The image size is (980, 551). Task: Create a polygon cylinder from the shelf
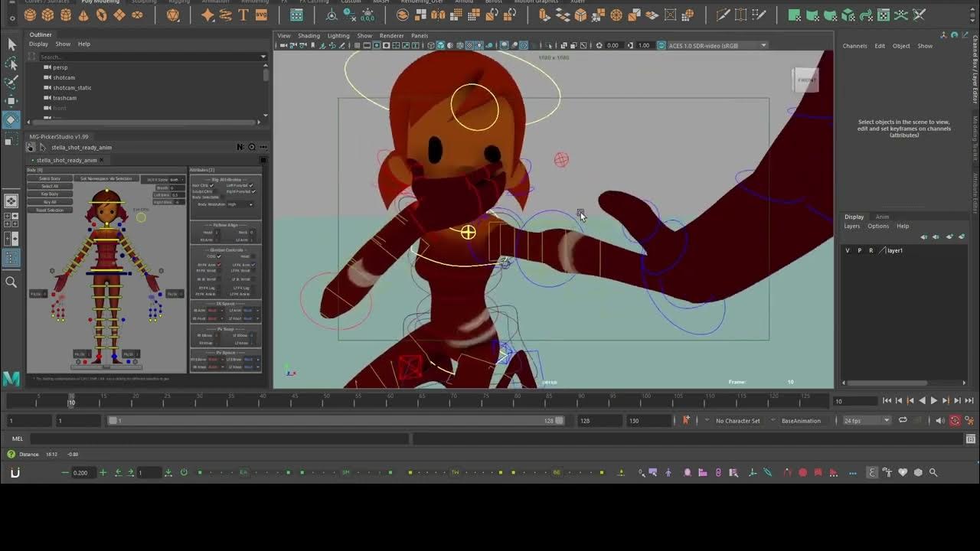[66, 15]
